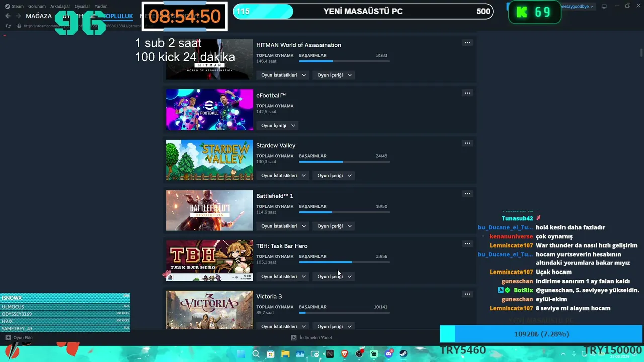Open OBS Studio from the taskbar
The width and height of the screenshot is (644, 362).
pos(359,354)
